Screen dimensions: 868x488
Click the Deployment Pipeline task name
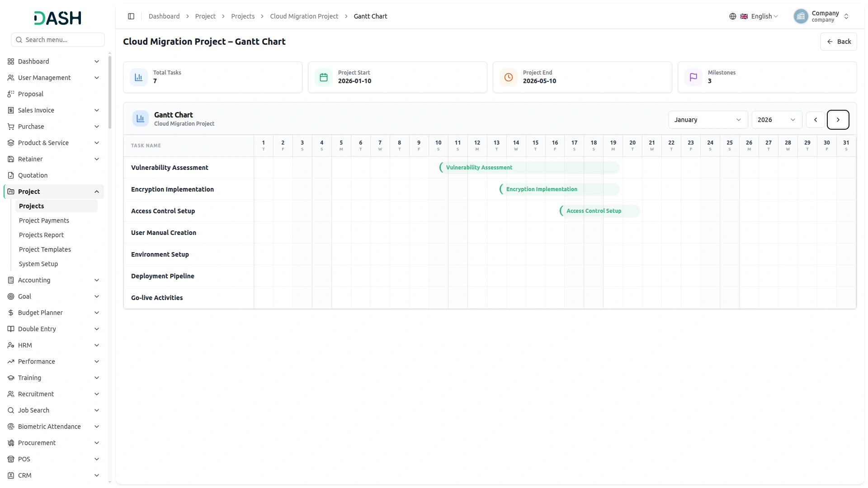coord(163,276)
